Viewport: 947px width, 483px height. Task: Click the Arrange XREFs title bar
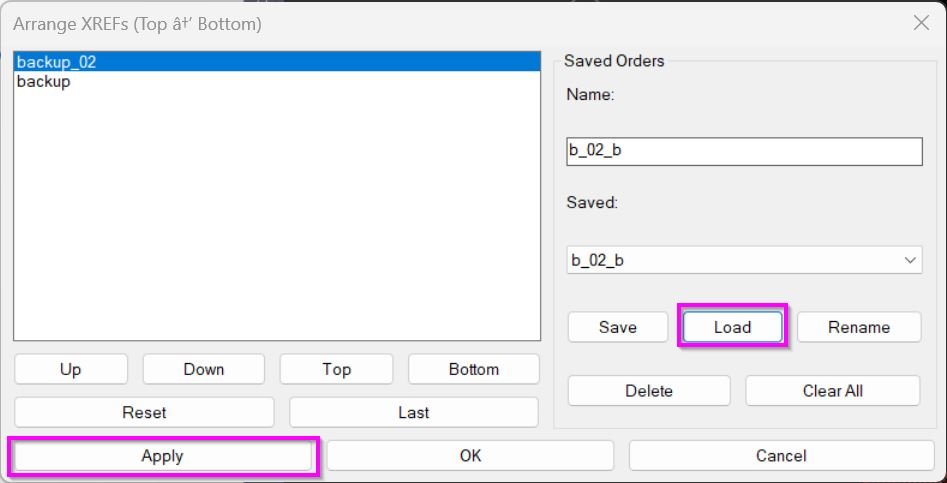tap(450, 23)
